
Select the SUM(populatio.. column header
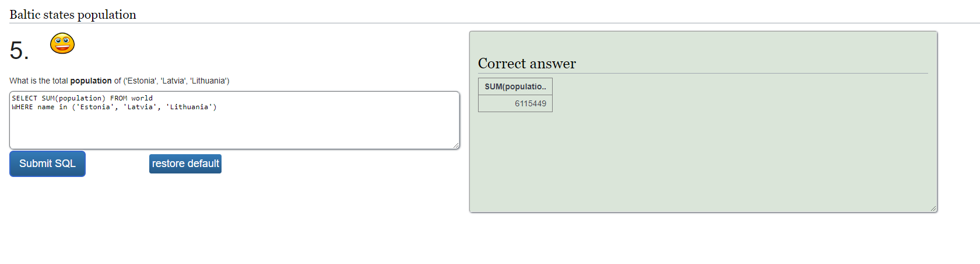click(515, 86)
